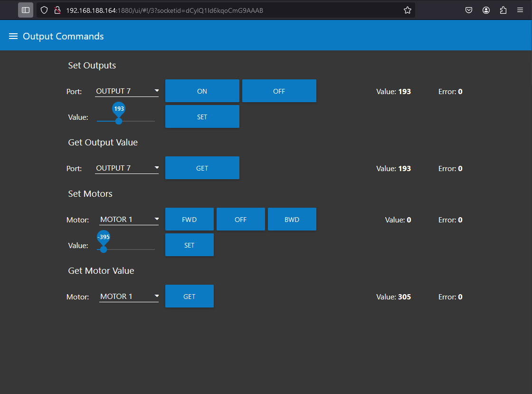Screen dimensions: 532x394
Task: Click the insecure connection lock icon
Action: click(x=57, y=10)
